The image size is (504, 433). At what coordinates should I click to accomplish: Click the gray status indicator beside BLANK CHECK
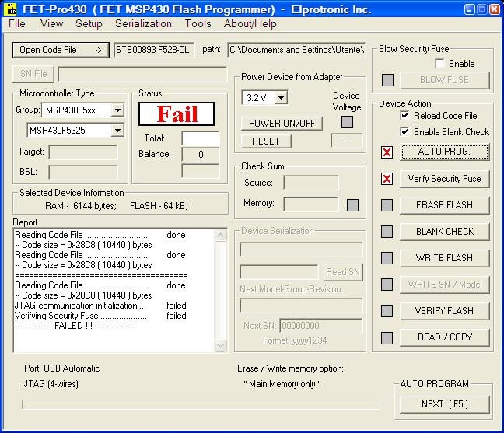387,232
